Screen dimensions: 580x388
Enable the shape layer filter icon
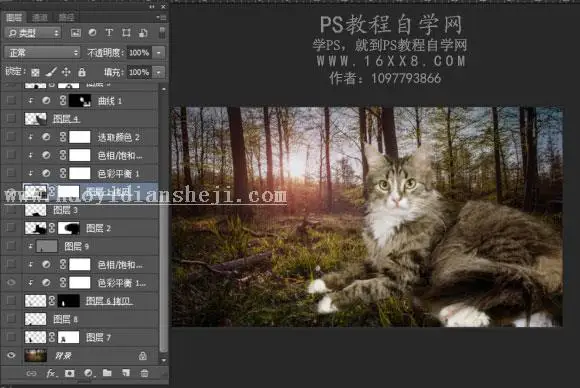pyautogui.click(x=126, y=33)
